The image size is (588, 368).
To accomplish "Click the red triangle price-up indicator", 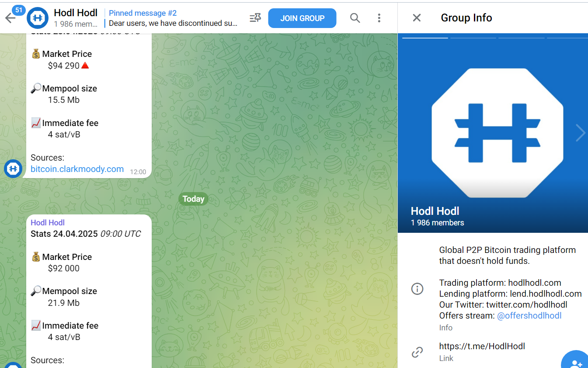I will point(85,66).
